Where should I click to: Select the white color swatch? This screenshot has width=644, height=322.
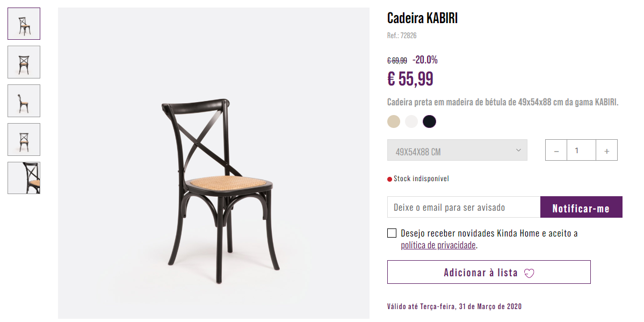[411, 121]
